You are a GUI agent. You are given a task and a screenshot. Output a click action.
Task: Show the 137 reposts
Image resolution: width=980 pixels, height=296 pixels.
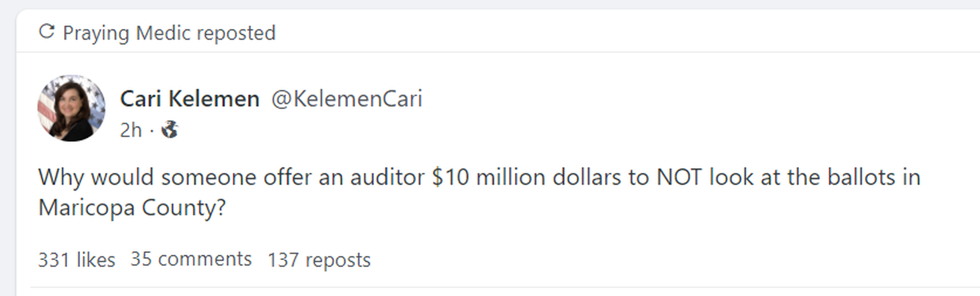[x=319, y=260]
